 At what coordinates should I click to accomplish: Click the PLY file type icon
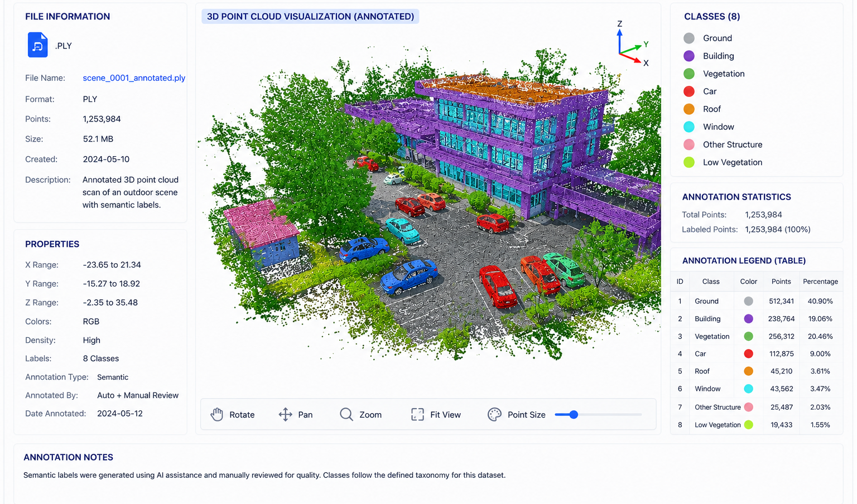tap(37, 45)
